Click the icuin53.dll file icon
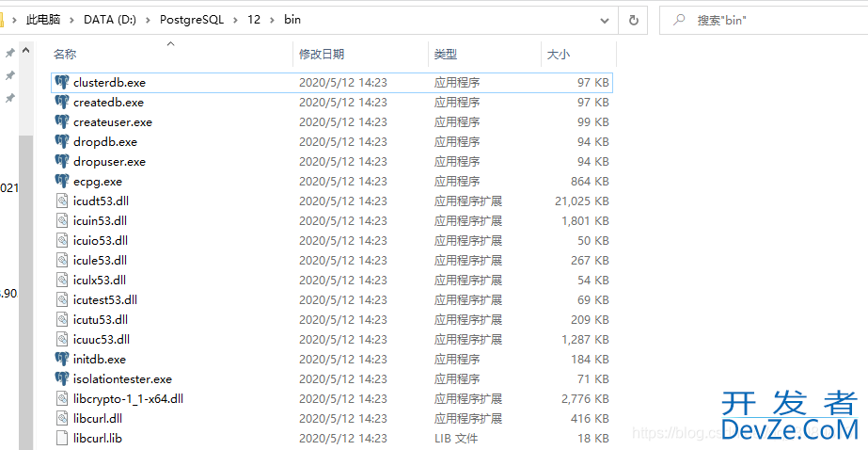This screenshot has width=868, height=450. 62,221
